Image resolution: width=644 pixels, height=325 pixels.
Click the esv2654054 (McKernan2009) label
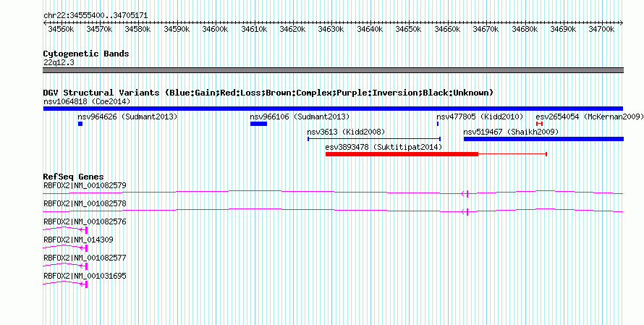[x=590, y=117]
